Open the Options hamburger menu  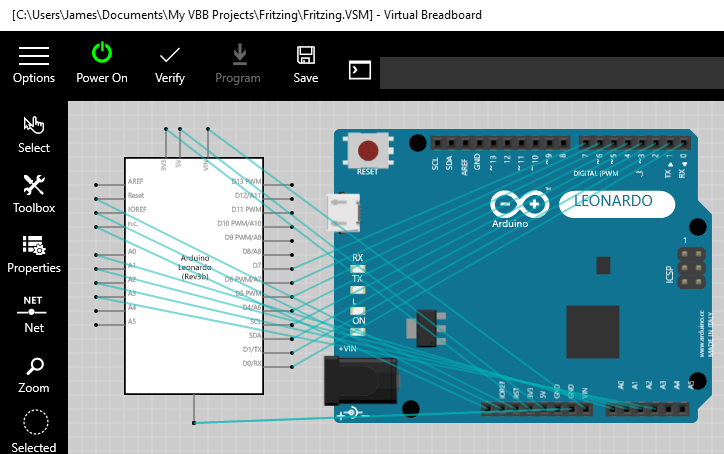point(34,65)
